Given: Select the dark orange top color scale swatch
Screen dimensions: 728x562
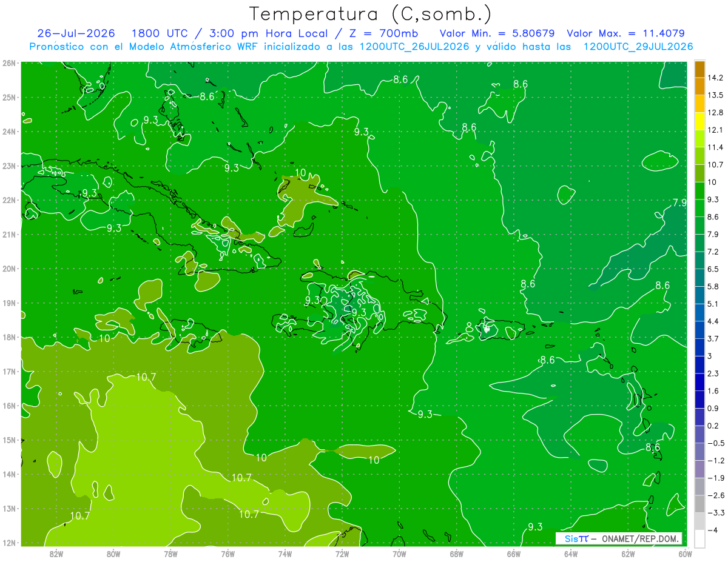Looking at the screenshot, I should pyautogui.click(x=699, y=69).
